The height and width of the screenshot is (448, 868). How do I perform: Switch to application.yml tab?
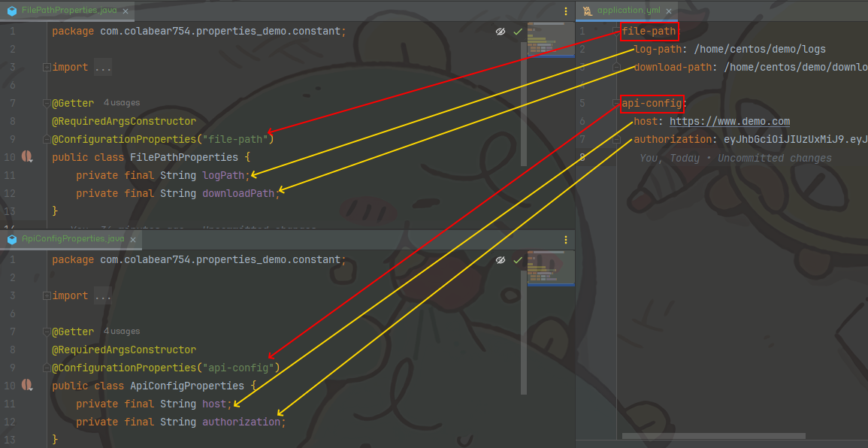click(x=628, y=11)
